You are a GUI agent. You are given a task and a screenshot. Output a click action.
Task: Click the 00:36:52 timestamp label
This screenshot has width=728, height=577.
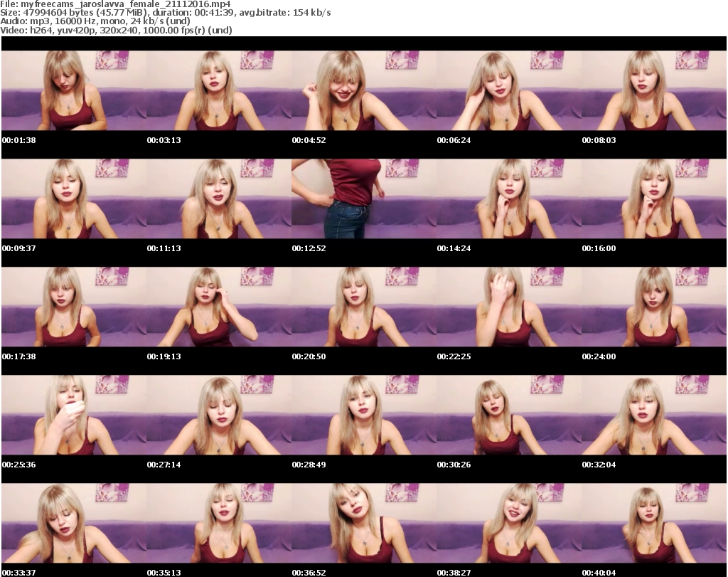(x=309, y=573)
